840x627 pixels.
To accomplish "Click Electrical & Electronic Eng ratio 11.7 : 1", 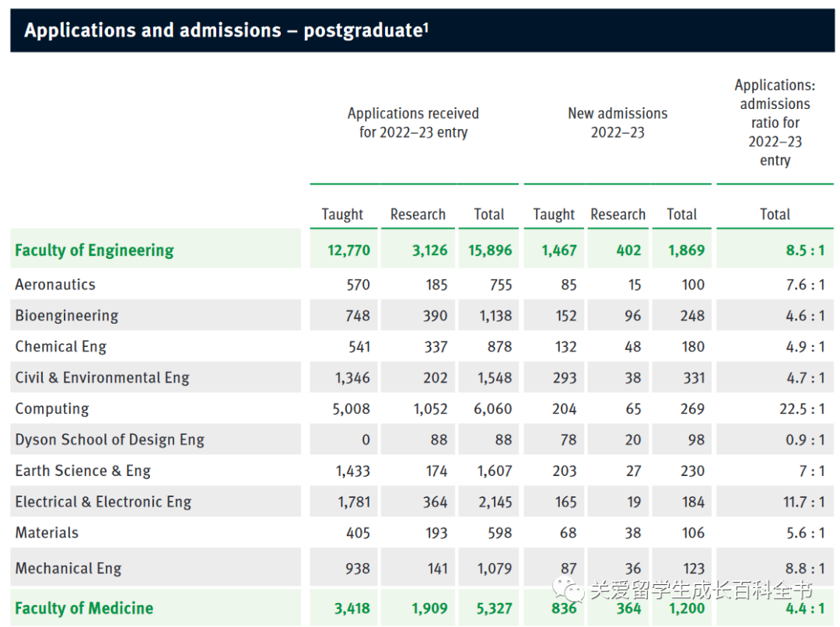I will (803, 502).
